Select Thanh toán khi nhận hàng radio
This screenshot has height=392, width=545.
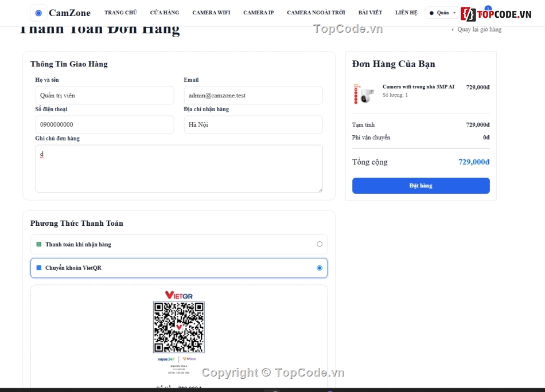[x=320, y=244]
